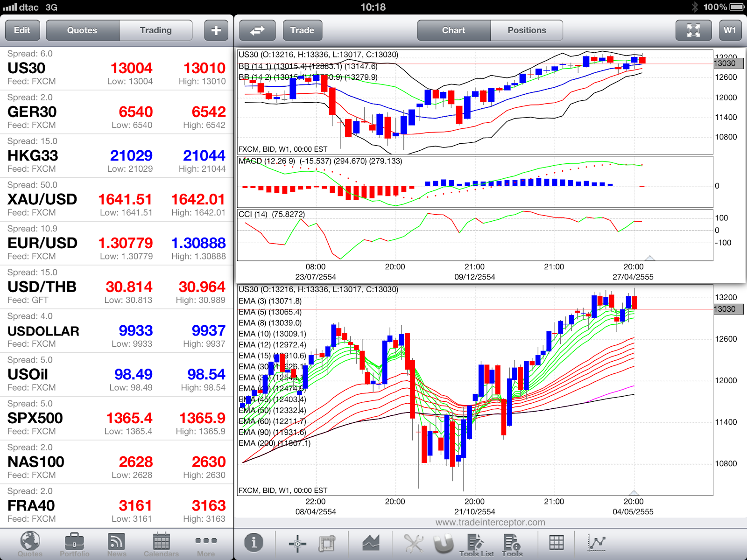Click the Trade button
This screenshot has width=747, height=560.
[x=302, y=30]
